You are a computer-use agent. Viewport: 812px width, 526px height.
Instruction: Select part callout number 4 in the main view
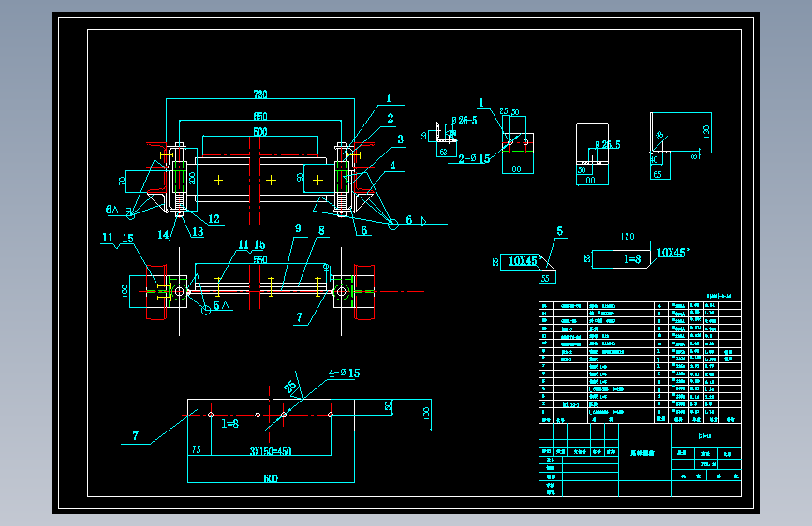tap(392, 166)
